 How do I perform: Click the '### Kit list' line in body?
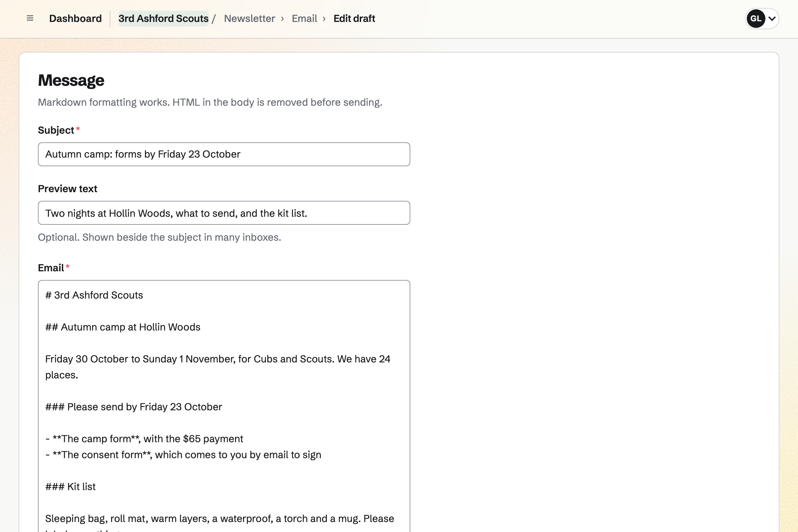point(70,487)
